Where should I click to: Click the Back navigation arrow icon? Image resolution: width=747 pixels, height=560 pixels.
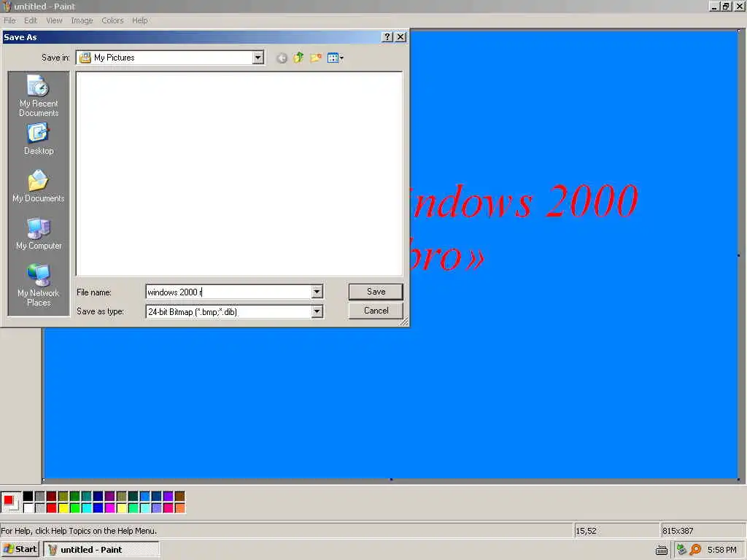point(282,58)
